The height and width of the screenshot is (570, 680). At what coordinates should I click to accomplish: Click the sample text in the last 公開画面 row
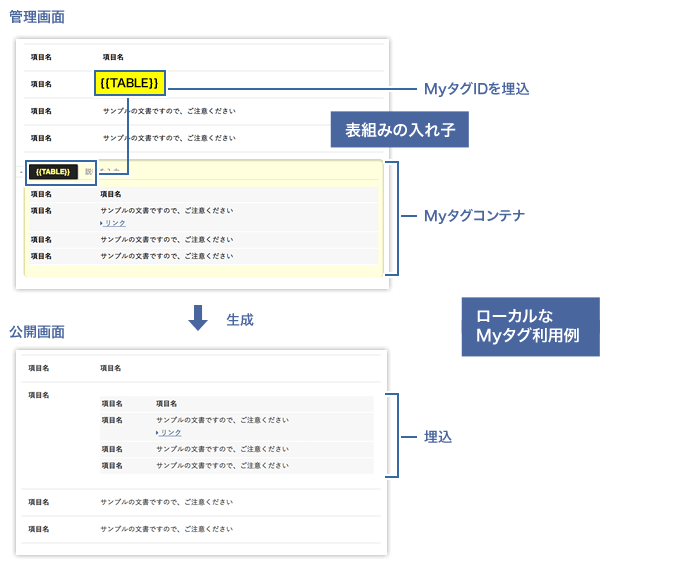coord(166,528)
